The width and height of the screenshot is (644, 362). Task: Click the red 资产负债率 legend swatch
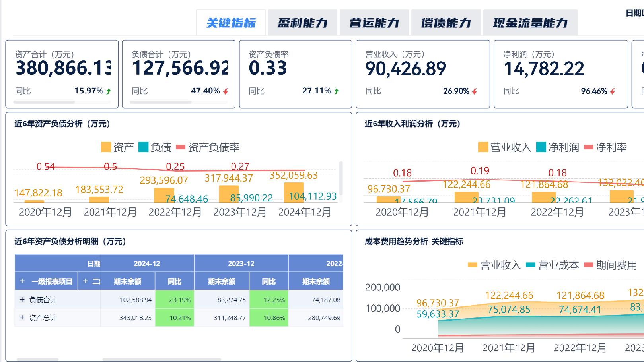(181, 147)
